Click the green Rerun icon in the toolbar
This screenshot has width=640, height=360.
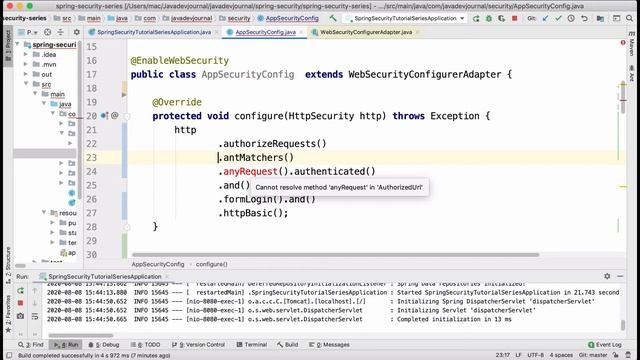click(476, 18)
